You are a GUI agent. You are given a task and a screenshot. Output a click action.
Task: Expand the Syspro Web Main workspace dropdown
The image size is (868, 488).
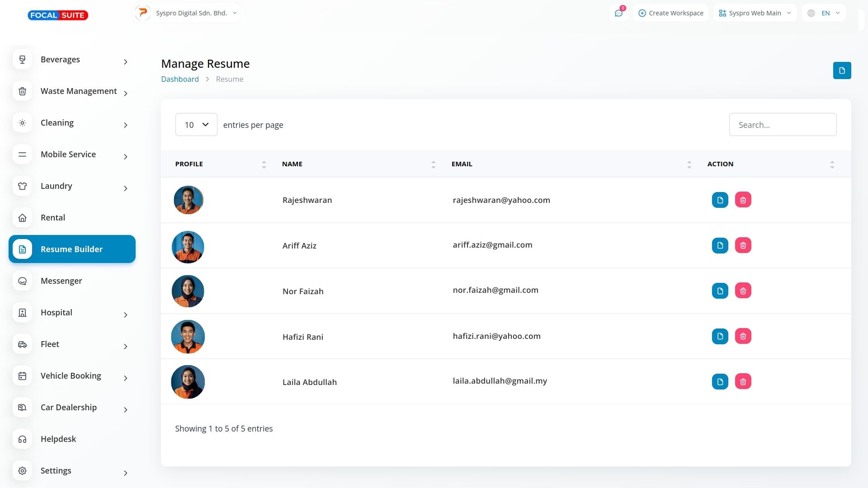click(x=755, y=13)
